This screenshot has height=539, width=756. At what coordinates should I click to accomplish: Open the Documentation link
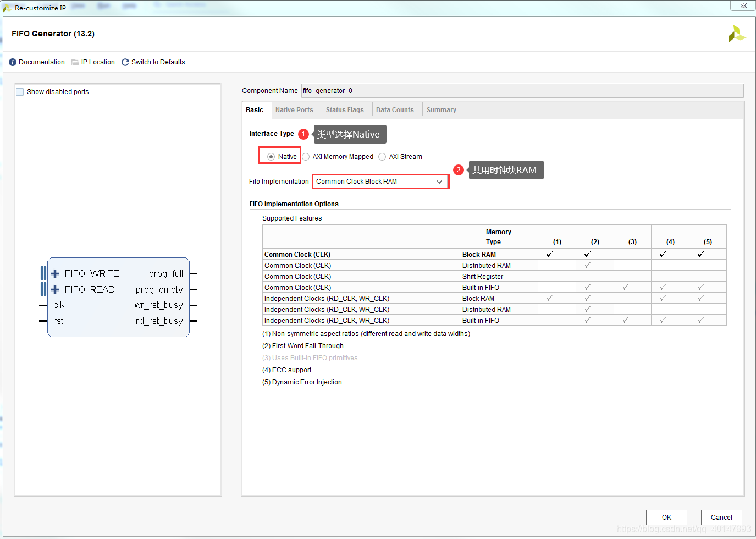(x=42, y=62)
